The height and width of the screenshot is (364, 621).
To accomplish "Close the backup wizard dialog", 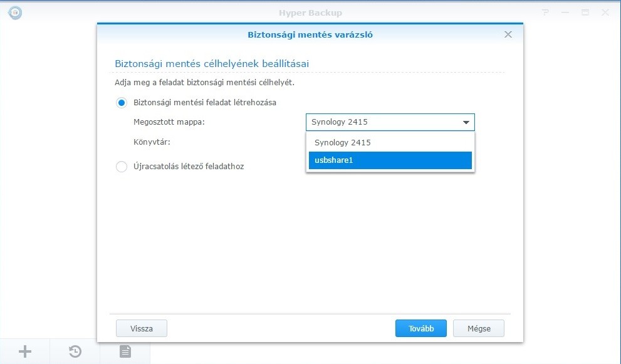I will [x=508, y=34].
